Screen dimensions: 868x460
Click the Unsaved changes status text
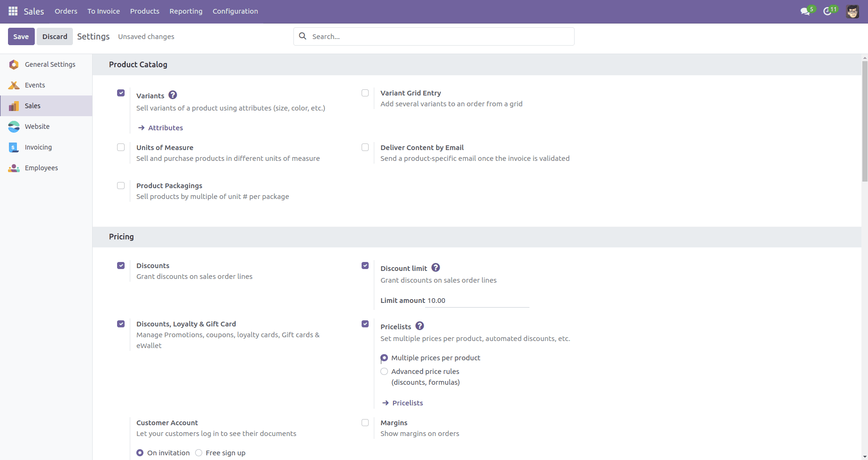(146, 37)
